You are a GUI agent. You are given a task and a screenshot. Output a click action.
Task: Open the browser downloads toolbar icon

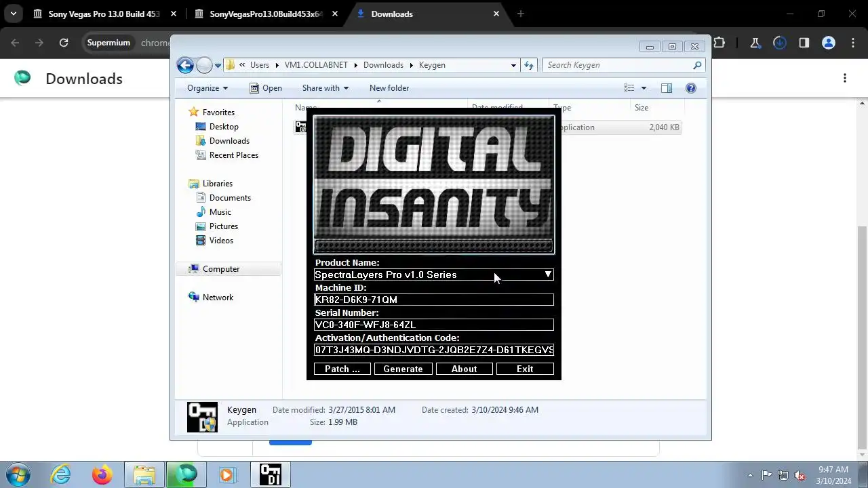[780, 43]
